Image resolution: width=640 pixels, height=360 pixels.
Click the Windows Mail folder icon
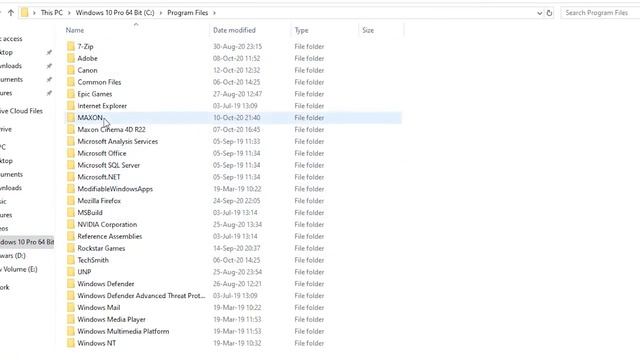click(71, 307)
